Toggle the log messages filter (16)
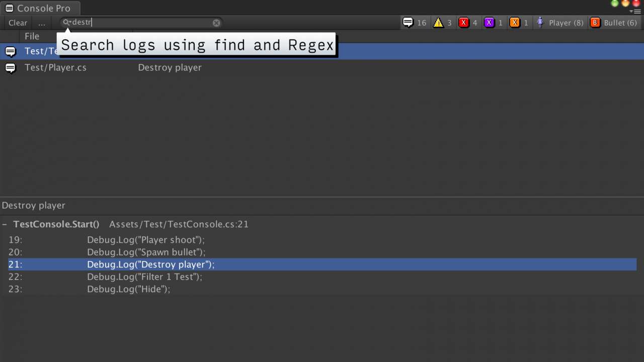 coord(415,23)
